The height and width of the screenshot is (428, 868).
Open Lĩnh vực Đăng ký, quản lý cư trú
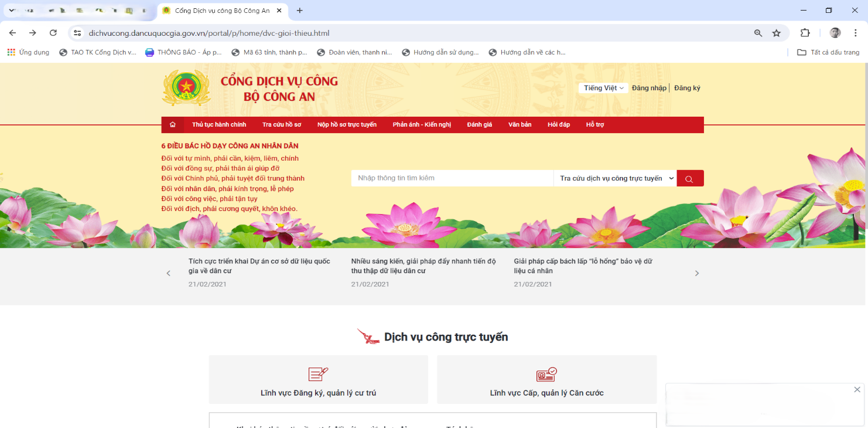coord(319,380)
